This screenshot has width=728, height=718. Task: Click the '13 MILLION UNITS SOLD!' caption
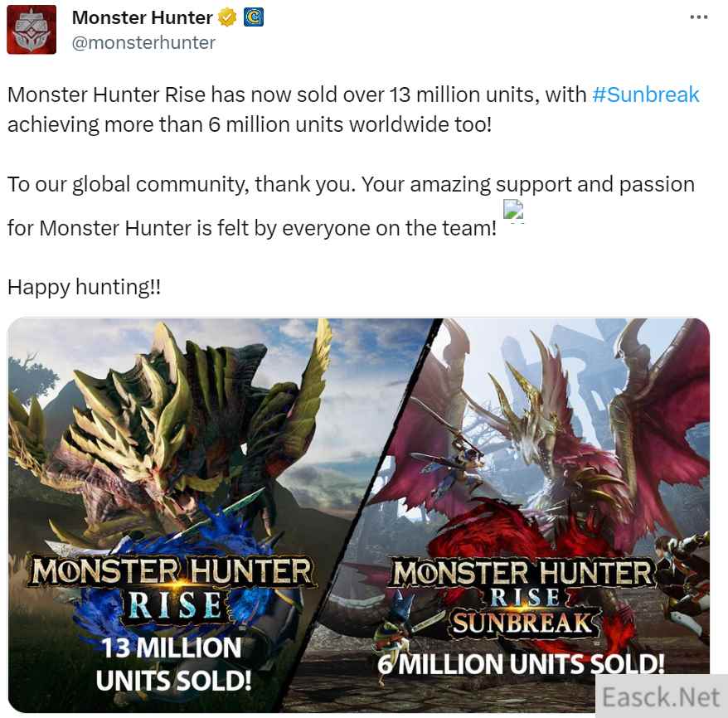pyautogui.click(x=173, y=664)
